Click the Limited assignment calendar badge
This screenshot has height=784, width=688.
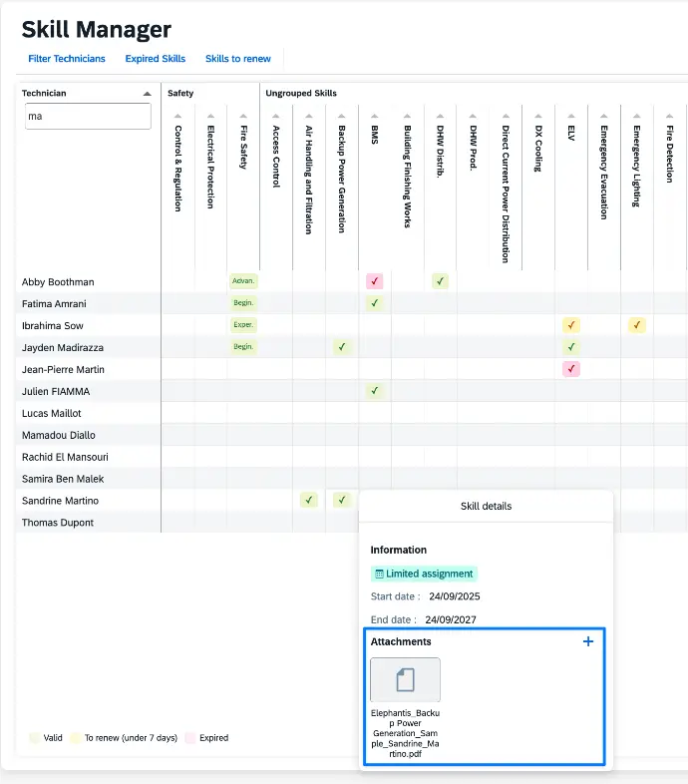(424, 574)
